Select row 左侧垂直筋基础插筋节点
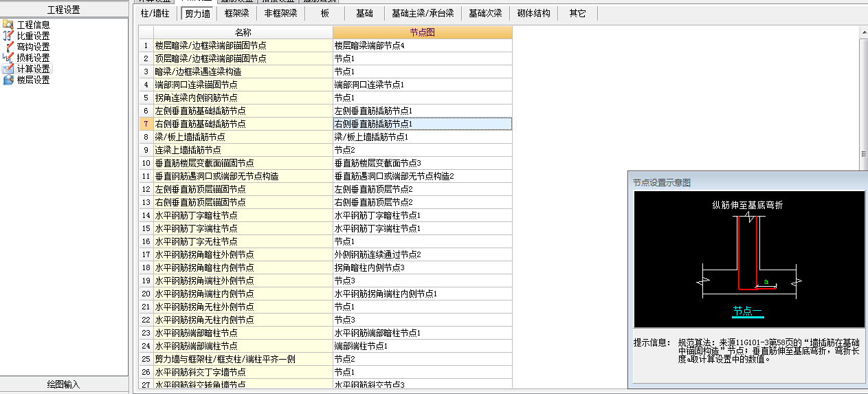Screen dimensions: 868x394 243,111
